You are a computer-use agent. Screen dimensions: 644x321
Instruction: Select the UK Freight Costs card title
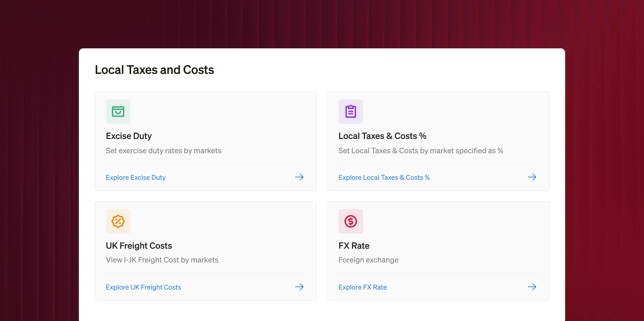(x=139, y=246)
